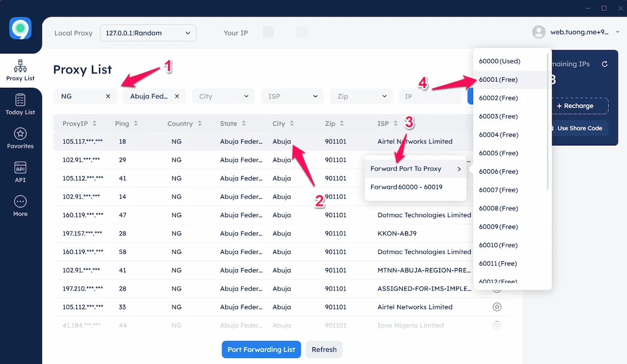Expand Forward Port To Proxy submenu
This screenshot has width=627, height=364.
[415, 169]
